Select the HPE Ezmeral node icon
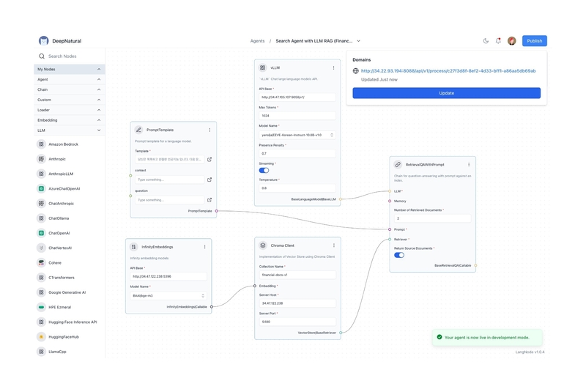The image size is (586, 392). (x=41, y=307)
